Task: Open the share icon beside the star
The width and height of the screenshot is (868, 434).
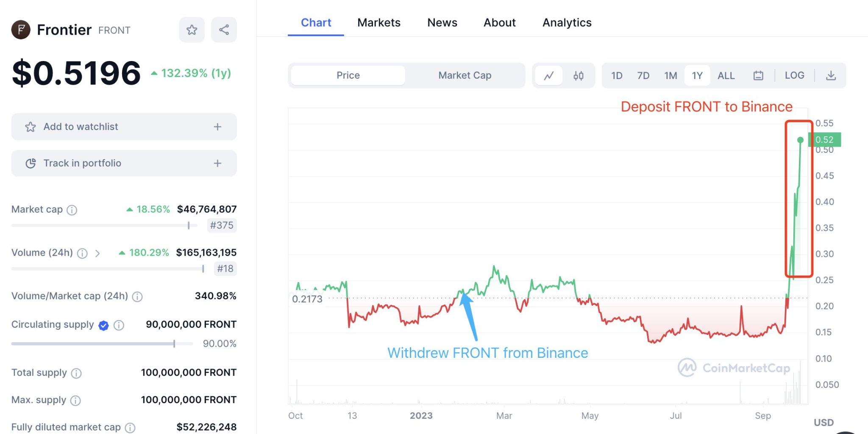Action: 224,30
